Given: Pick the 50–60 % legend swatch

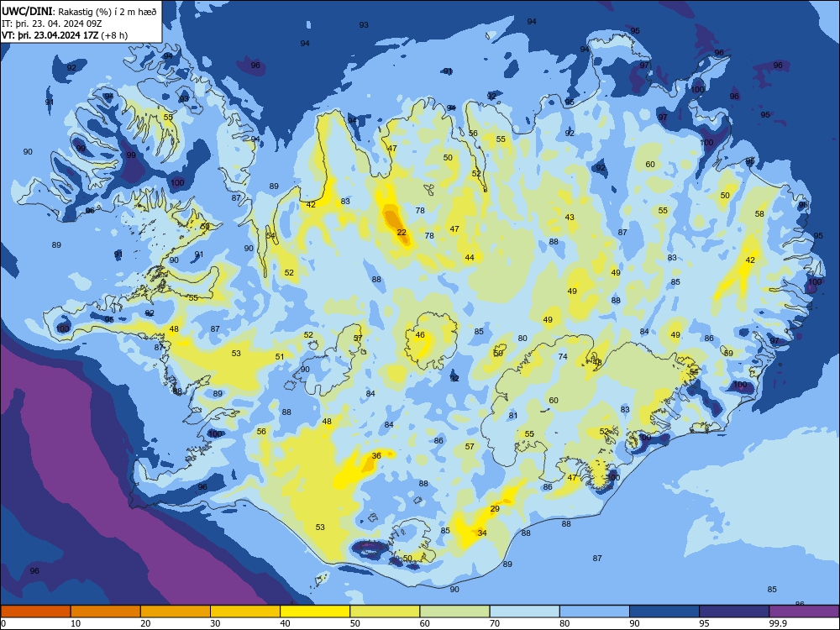Looking at the screenshot, I should point(385,612).
